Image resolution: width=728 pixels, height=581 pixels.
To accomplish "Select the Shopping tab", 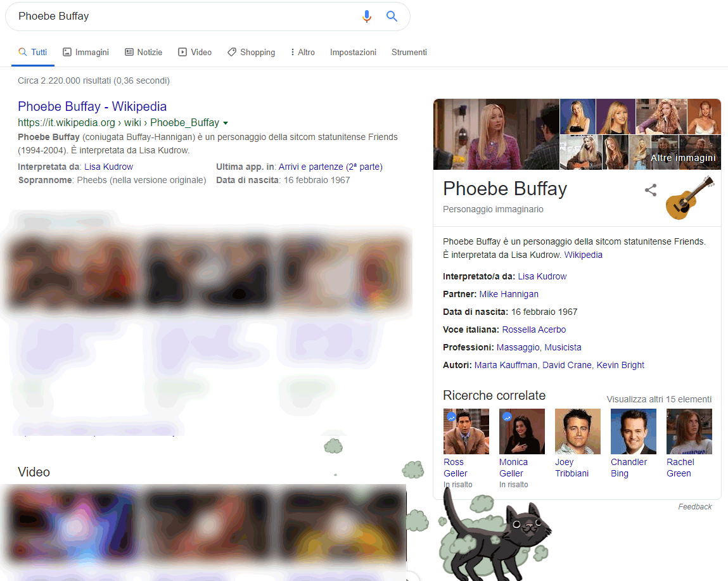I will (251, 52).
